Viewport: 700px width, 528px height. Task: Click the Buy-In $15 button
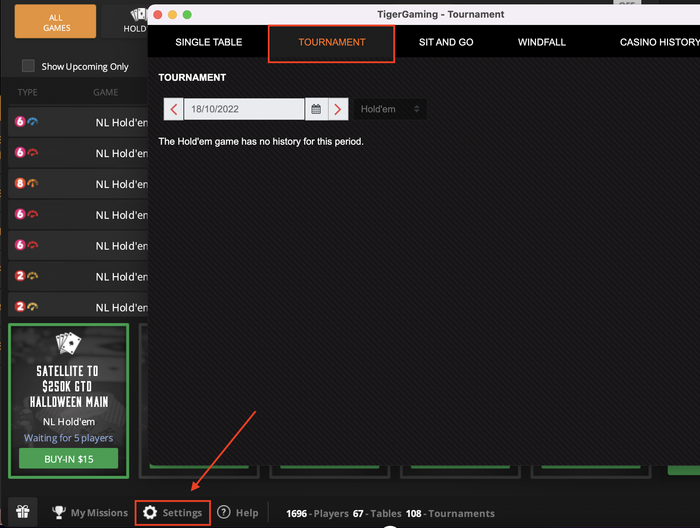click(68, 458)
